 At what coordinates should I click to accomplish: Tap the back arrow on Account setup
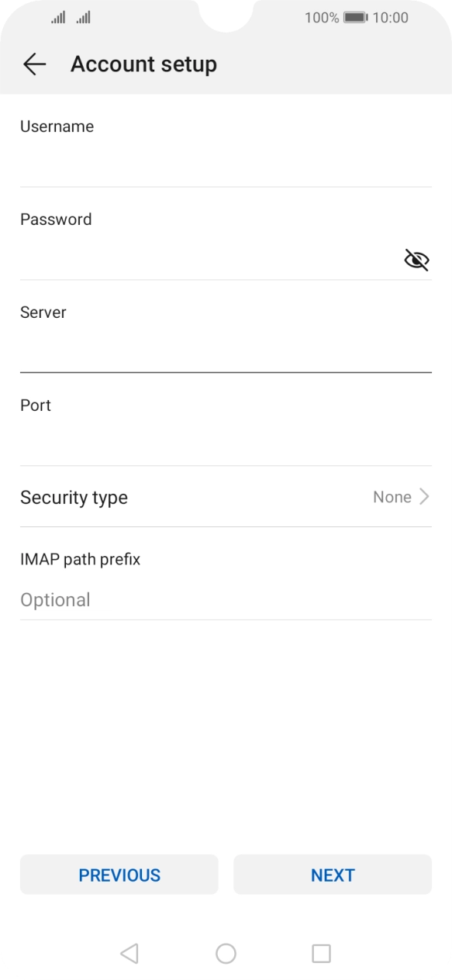tap(35, 64)
